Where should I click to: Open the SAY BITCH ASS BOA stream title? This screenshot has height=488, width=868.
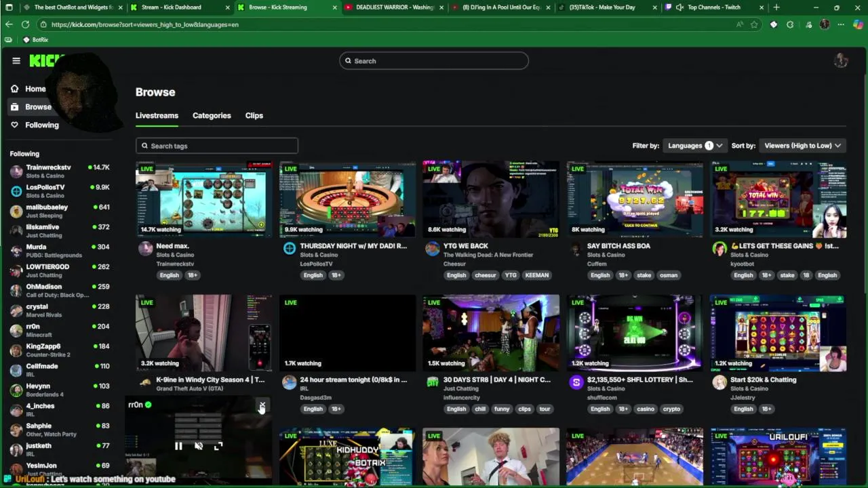(x=618, y=246)
